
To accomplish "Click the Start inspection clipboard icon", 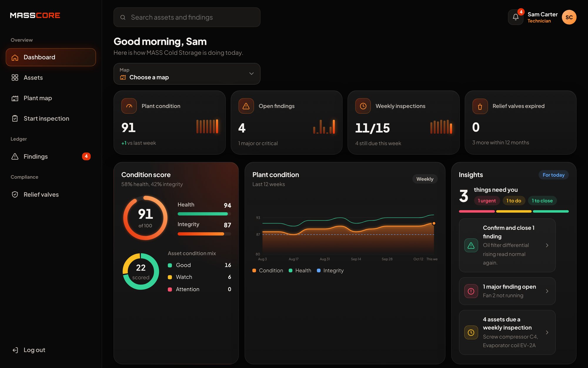I will [15, 118].
